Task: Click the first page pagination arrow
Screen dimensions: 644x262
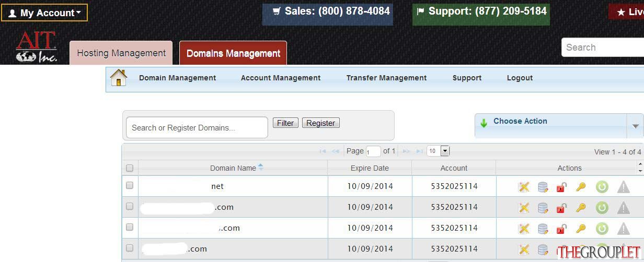Action: coord(323,151)
